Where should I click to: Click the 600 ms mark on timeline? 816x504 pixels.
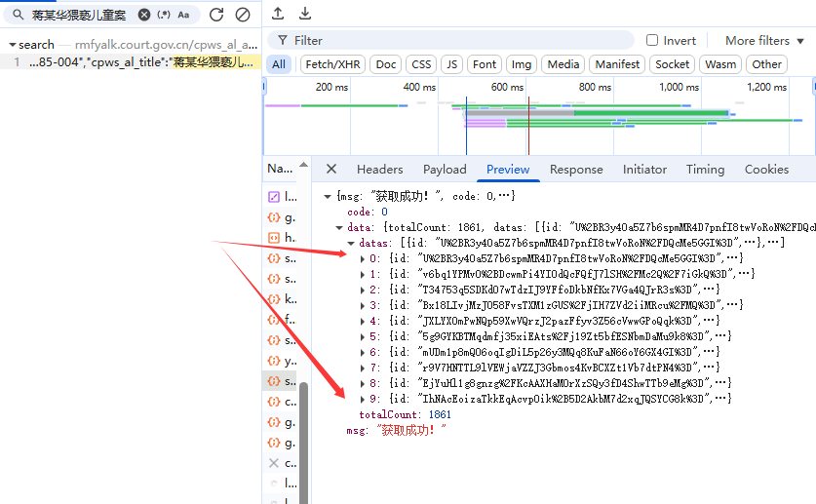pyautogui.click(x=506, y=87)
